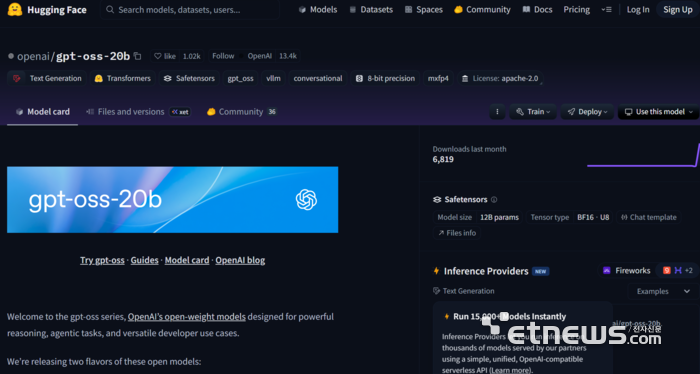Open the Try gpt-oss link
This screenshot has height=374, width=700.
tap(102, 260)
